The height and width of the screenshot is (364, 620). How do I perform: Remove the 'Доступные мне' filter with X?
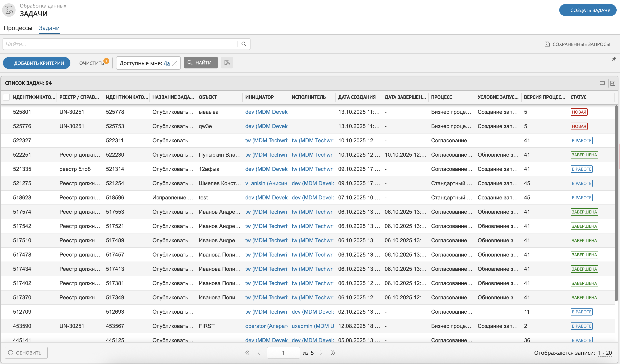(x=175, y=63)
